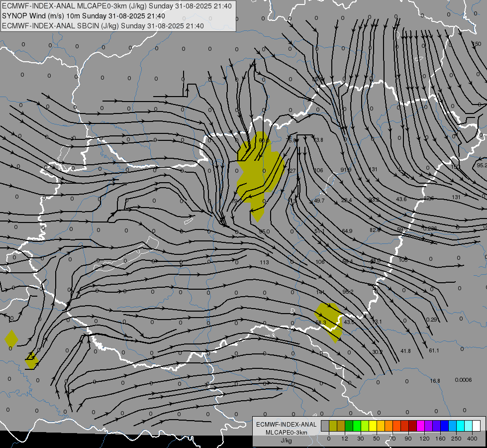The height and width of the screenshot is (448, 487).
Task: Click the 22.4 map value
Action: [347, 200]
